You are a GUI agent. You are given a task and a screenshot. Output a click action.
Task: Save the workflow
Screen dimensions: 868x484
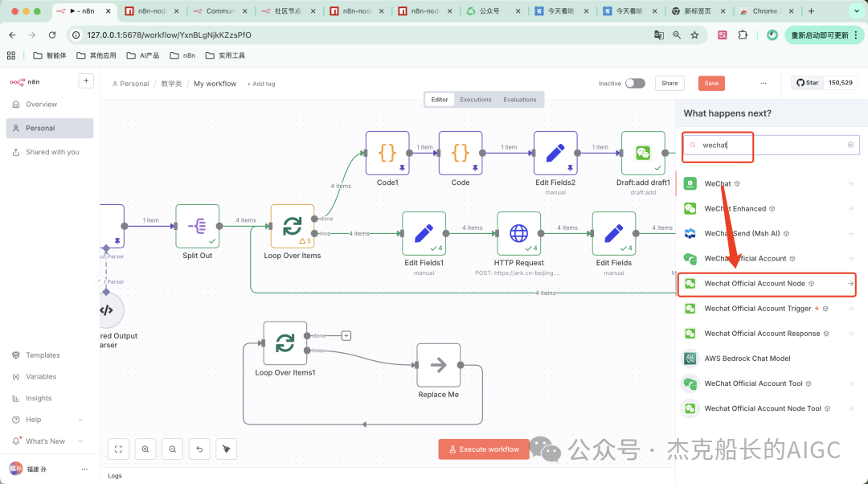[711, 83]
